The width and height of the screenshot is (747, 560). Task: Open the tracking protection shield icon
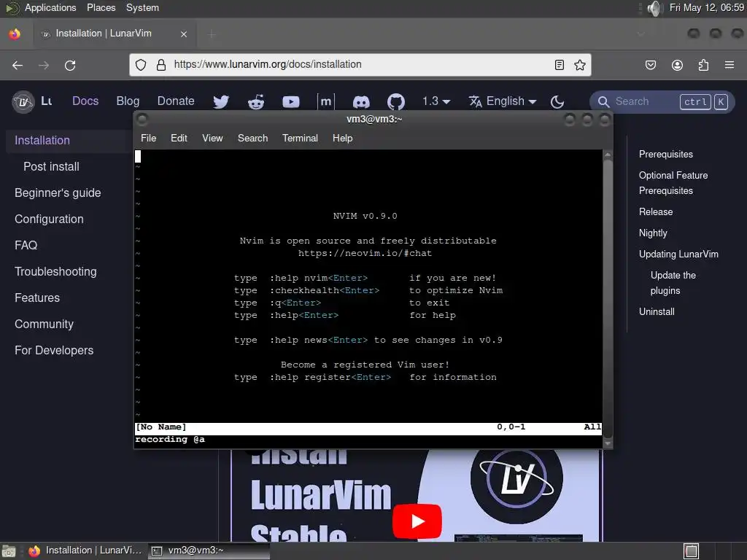pos(141,65)
